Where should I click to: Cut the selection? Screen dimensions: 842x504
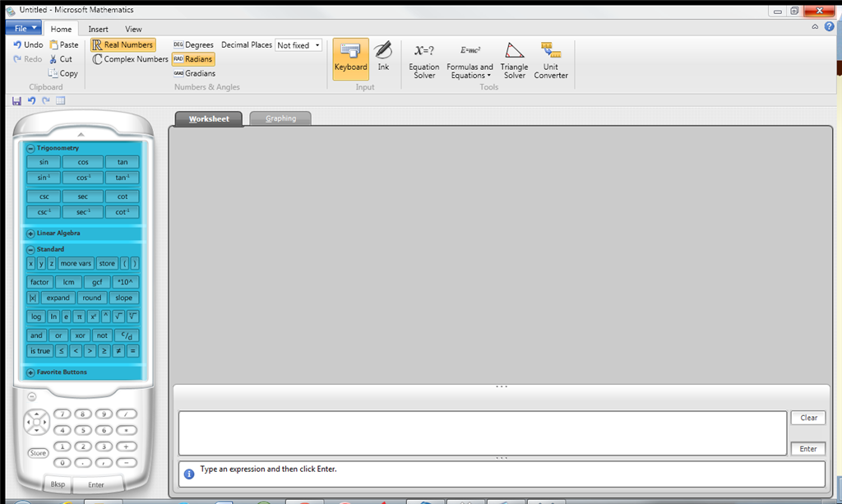pos(61,59)
